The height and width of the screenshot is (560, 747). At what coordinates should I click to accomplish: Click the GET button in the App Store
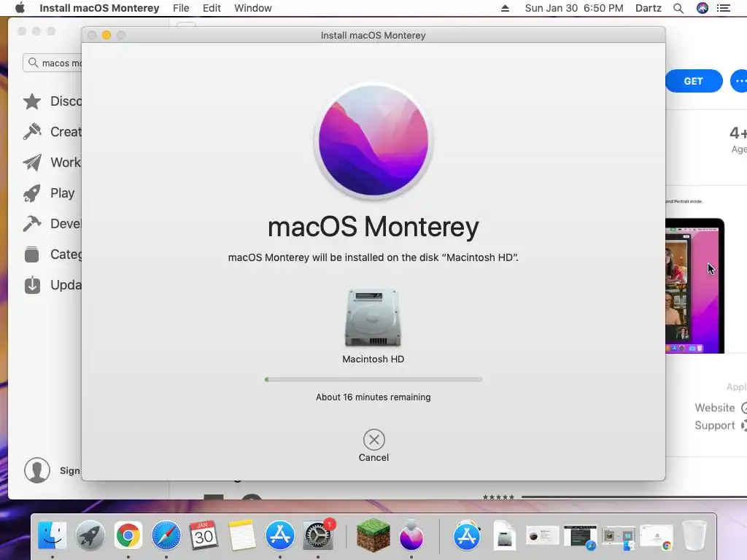[694, 81]
